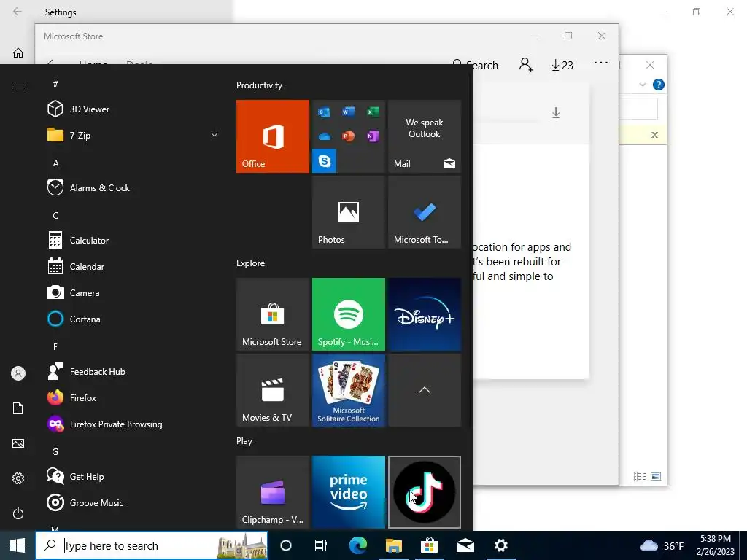Image resolution: width=747 pixels, height=560 pixels.
Task: Expand the ribbon chevron near help icon
Action: (642, 85)
